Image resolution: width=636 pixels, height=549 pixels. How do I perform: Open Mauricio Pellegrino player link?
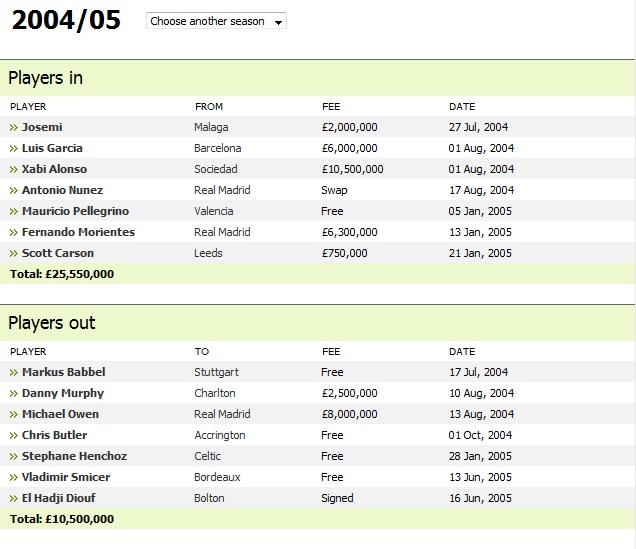75,211
